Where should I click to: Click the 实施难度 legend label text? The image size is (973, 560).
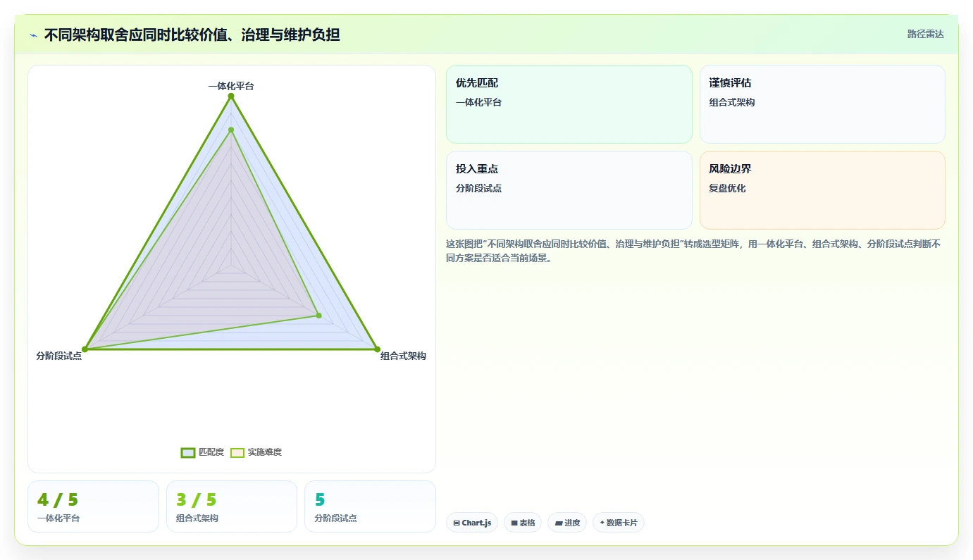265,452
